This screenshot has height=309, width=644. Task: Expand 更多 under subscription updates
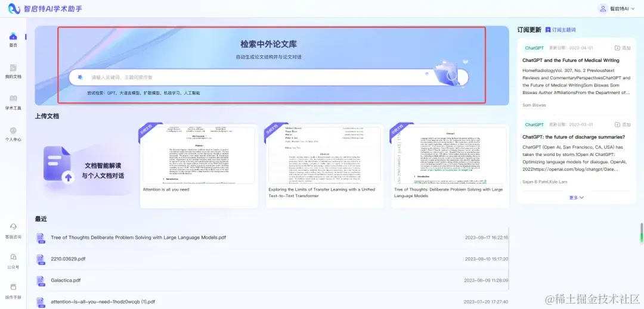point(576,198)
